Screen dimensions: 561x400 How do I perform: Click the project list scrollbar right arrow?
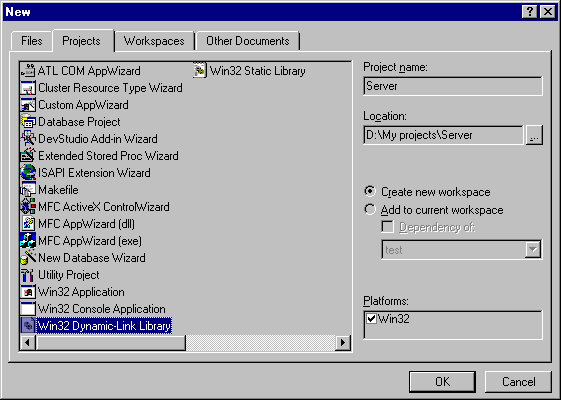click(x=343, y=343)
